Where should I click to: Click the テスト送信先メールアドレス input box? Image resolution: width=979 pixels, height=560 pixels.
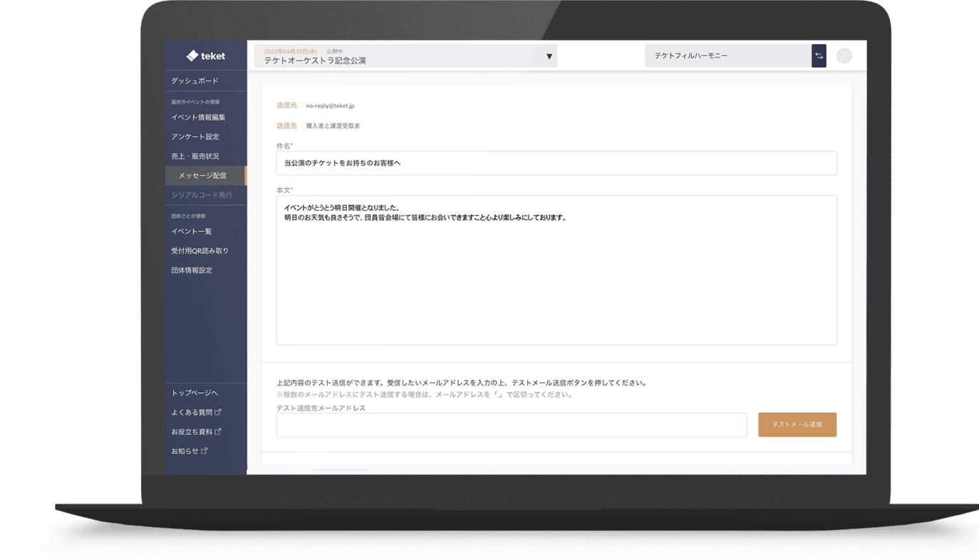tap(511, 425)
